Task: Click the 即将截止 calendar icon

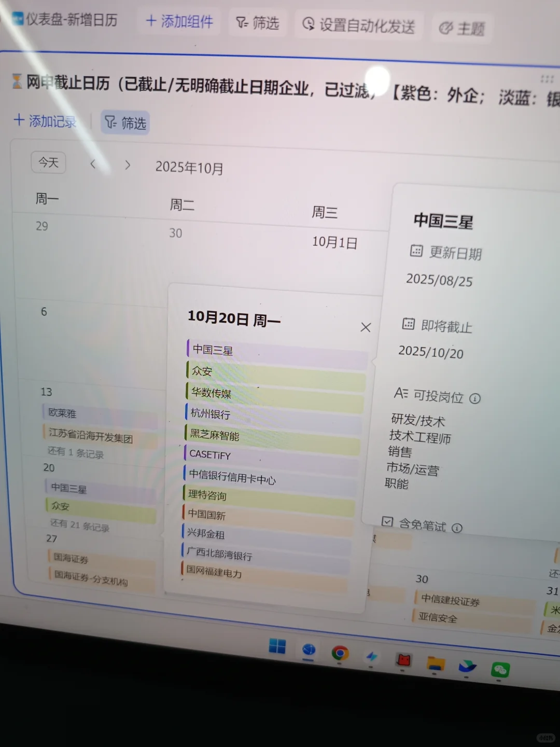Action: click(x=409, y=324)
